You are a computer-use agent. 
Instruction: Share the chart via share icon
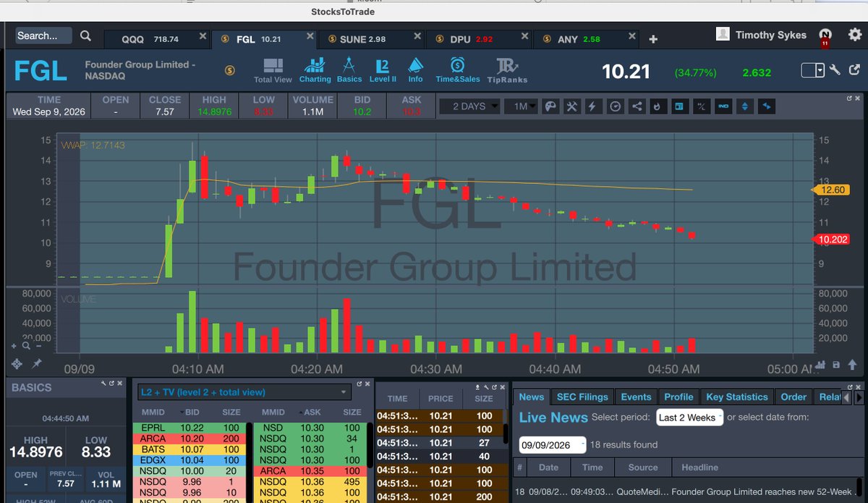tap(637, 106)
